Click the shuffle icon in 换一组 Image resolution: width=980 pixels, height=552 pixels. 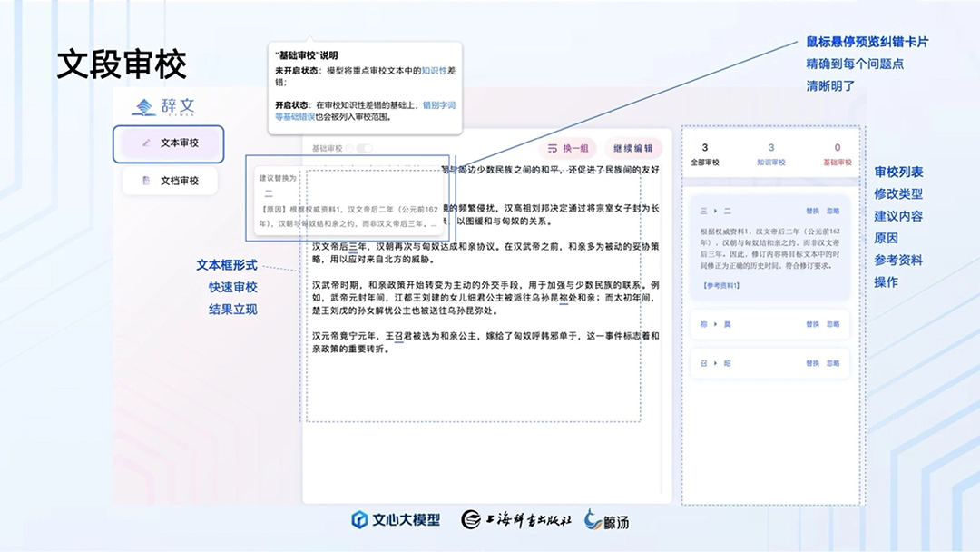(x=552, y=148)
